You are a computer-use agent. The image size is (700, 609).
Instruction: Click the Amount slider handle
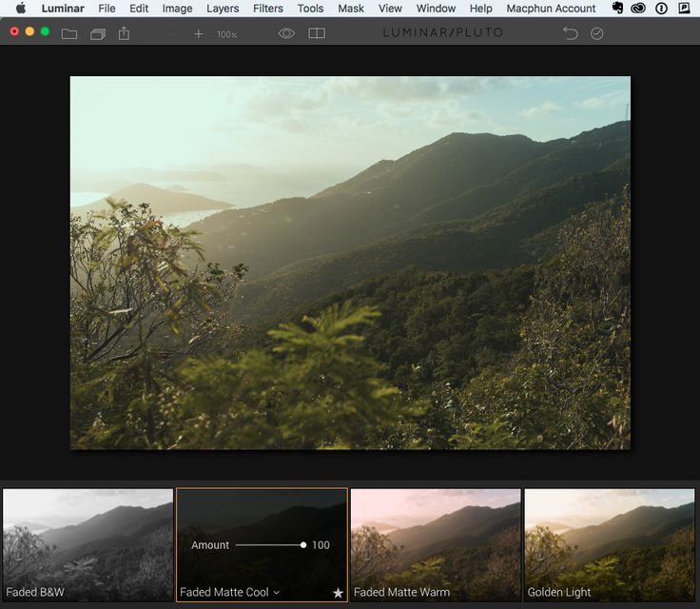[x=303, y=545]
